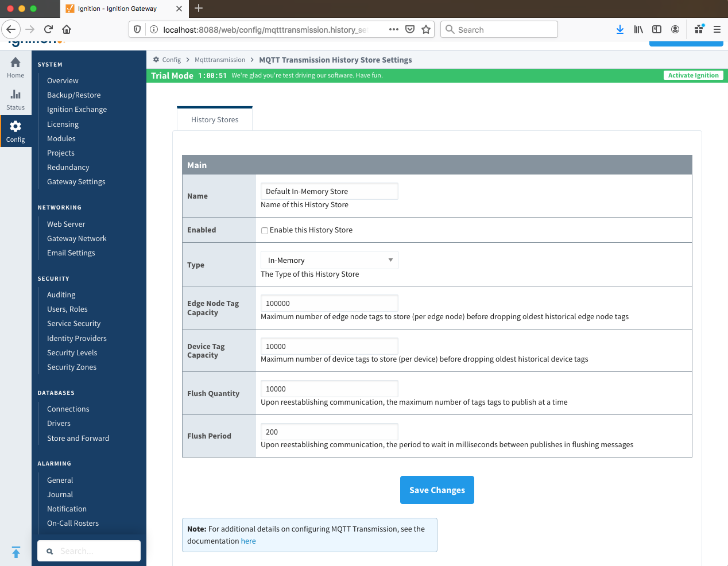Click the Activate Ignition button
The width and height of the screenshot is (728, 566).
[x=694, y=75]
